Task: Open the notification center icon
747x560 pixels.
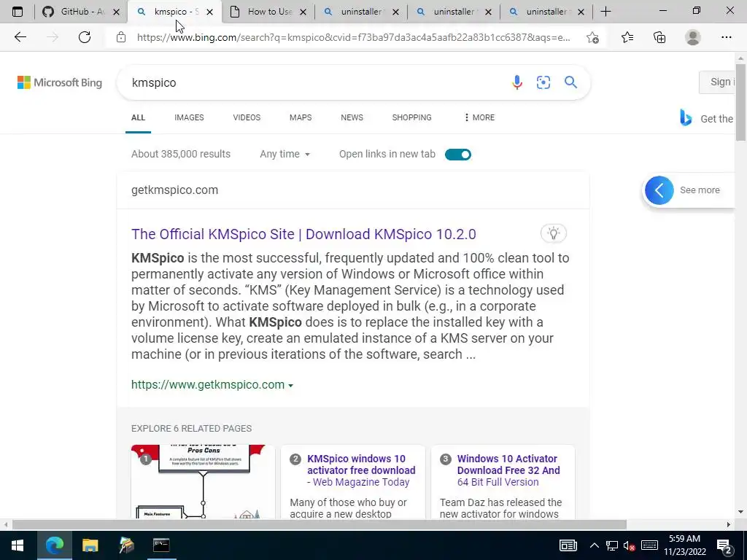Action: click(724, 546)
